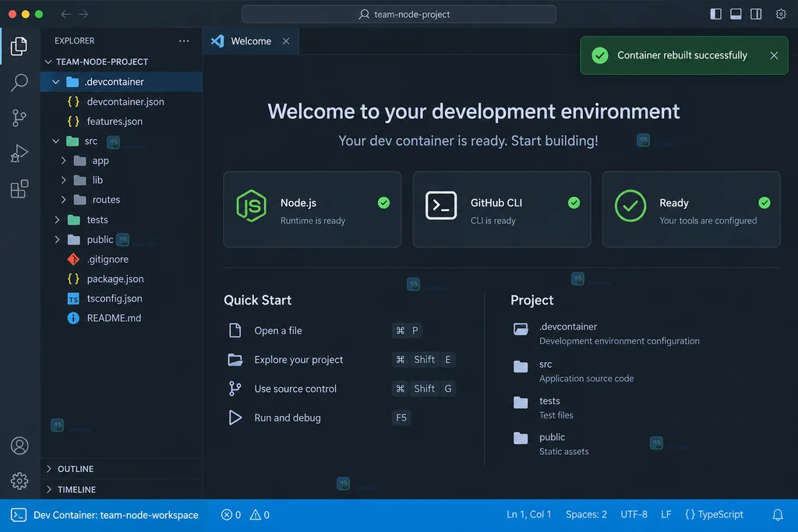The width and height of the screenshot is (798, 532).
Task: Click Explore your project link
Action: coord(298,360)
